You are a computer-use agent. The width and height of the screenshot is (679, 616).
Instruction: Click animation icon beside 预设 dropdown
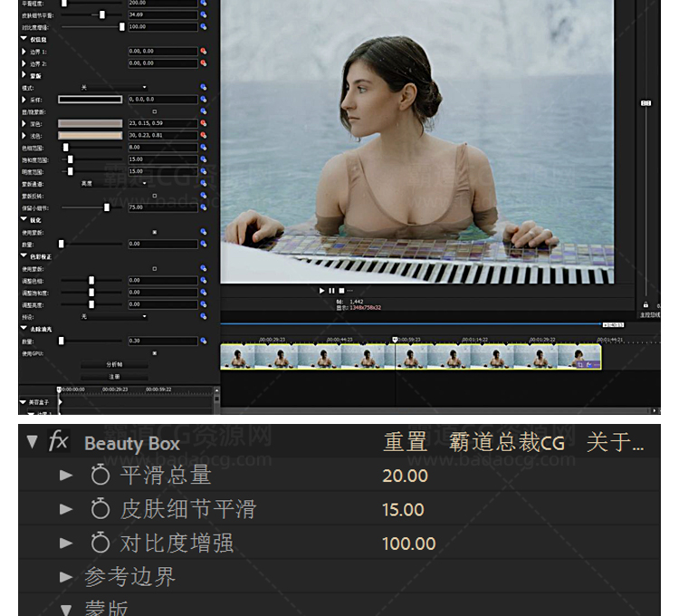pyautogui.click(x=203, y=317)
